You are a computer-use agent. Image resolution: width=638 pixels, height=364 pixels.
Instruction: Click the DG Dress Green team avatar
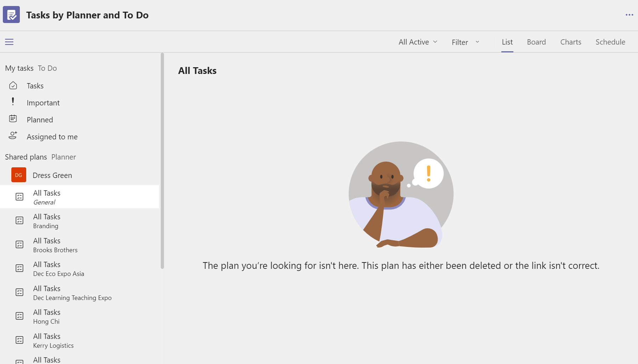point(19,175)
